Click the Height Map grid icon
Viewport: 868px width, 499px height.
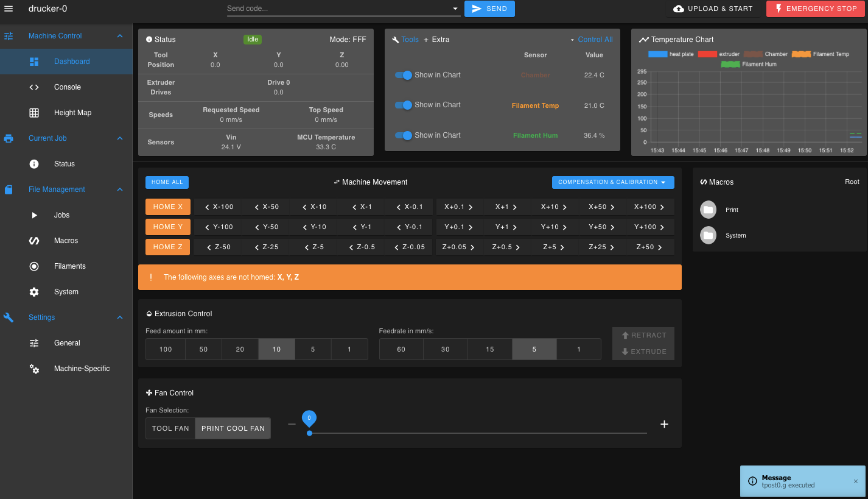pyautogui.click(x=34, y=113)
